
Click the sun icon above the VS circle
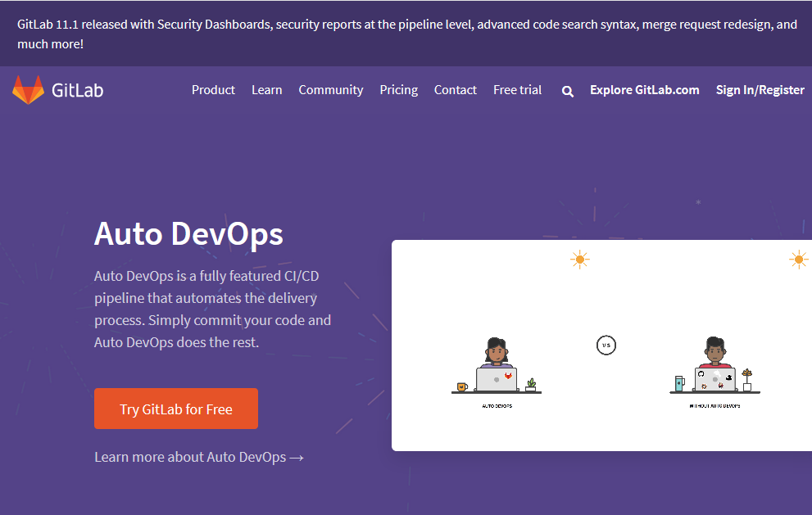580,260
